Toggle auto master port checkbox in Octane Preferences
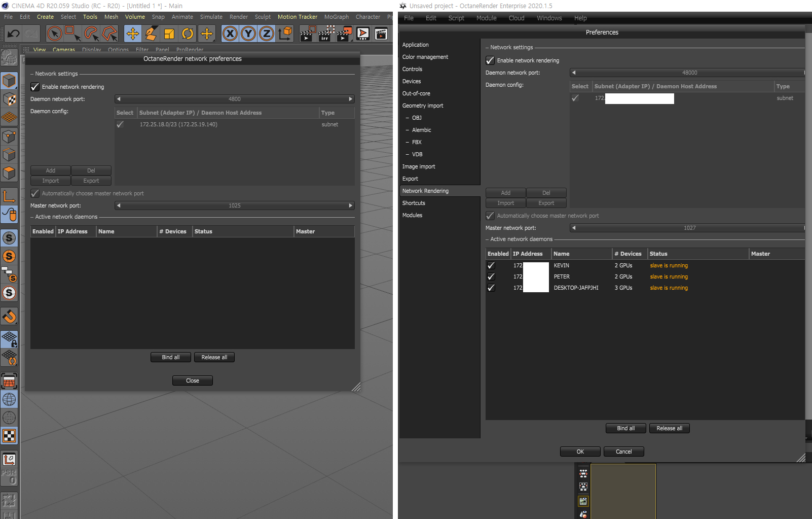Image resolution: width=812 pixels, height=519 pixels. (490, 216)
